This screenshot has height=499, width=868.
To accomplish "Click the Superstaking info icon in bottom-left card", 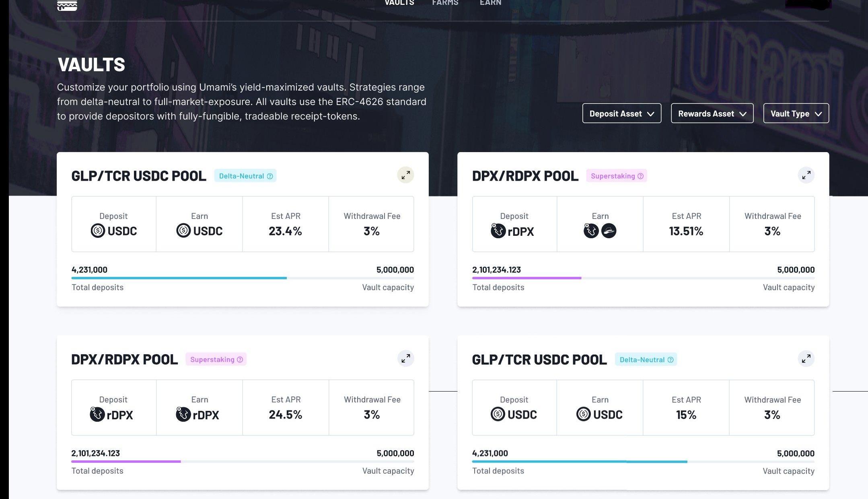I will tap(240, 360).
